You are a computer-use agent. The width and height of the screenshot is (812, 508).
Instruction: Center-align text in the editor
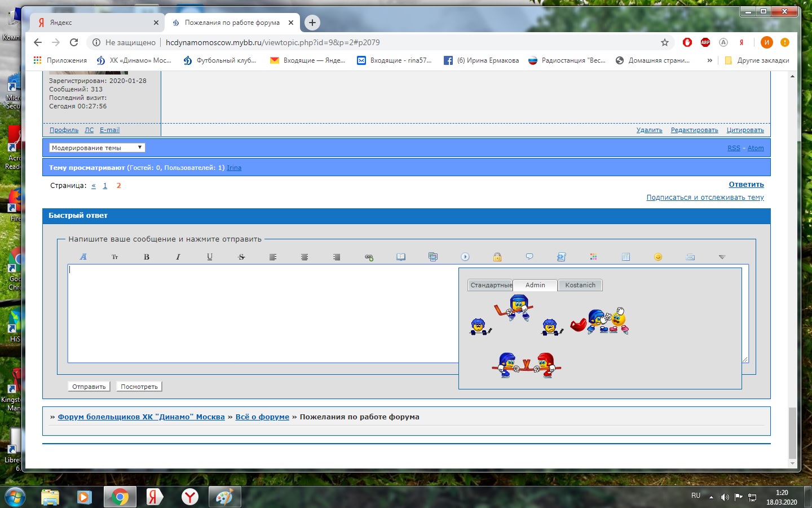304,257
